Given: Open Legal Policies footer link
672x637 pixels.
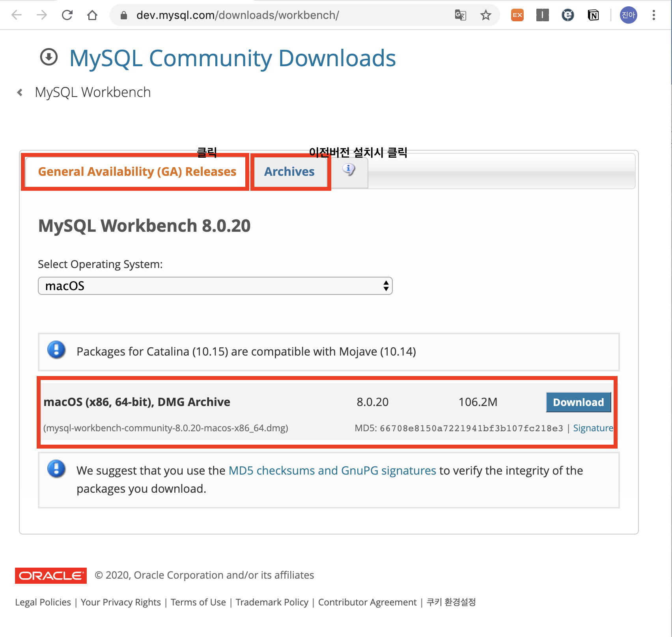Looking at the screenshot, I should [43, 602].
